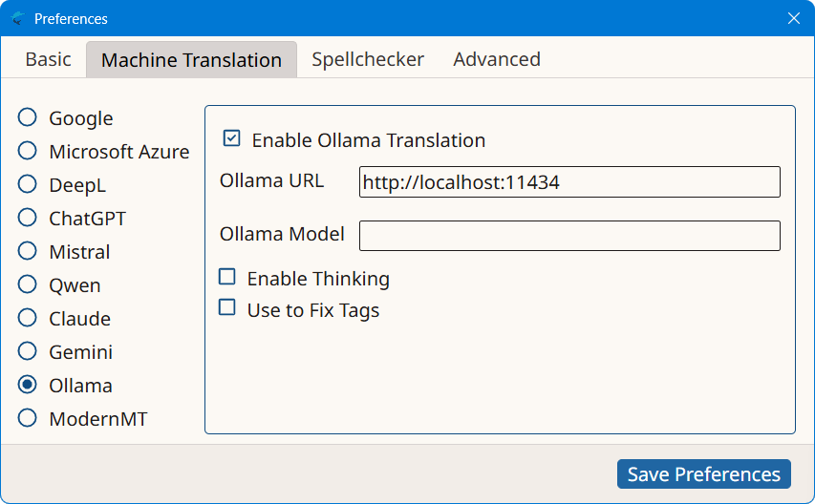
Task: Select the Google radio button
Action: click(27, 117)
